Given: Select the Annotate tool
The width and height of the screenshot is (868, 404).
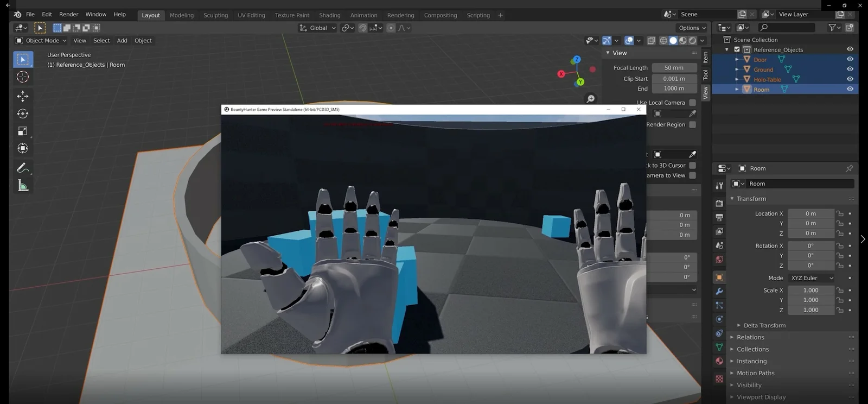Looking at the screenshot, I should (x=23, y=168).
